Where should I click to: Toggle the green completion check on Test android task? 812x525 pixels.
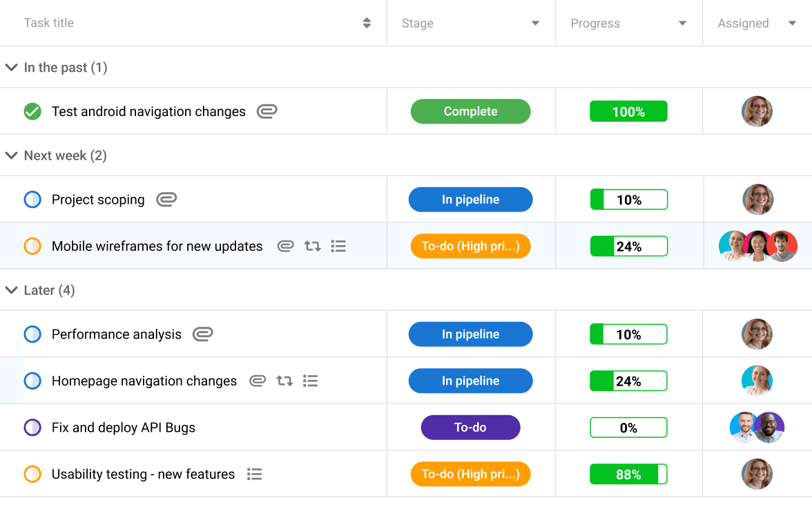click(x=32, y=111)
